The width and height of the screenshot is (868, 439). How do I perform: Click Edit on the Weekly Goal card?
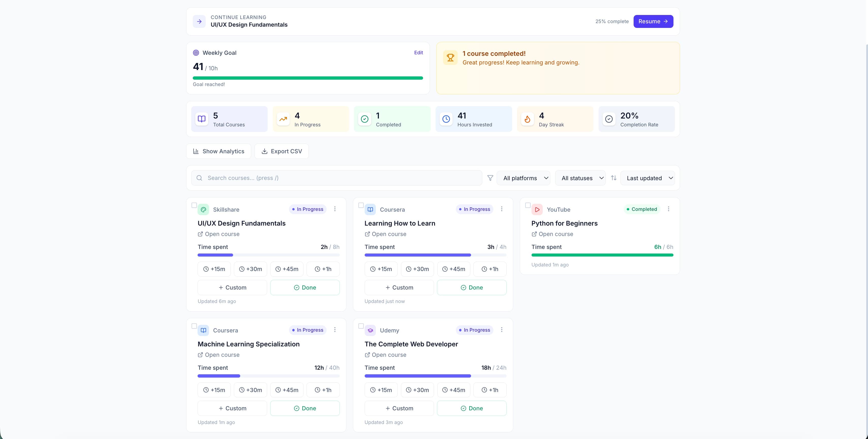coord(418,53)
